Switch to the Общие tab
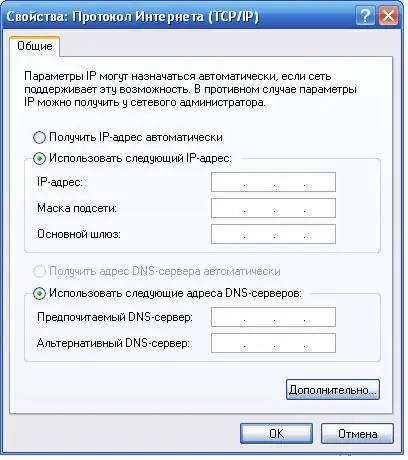The width and height of the screenshot is (408, 460). 35,46
